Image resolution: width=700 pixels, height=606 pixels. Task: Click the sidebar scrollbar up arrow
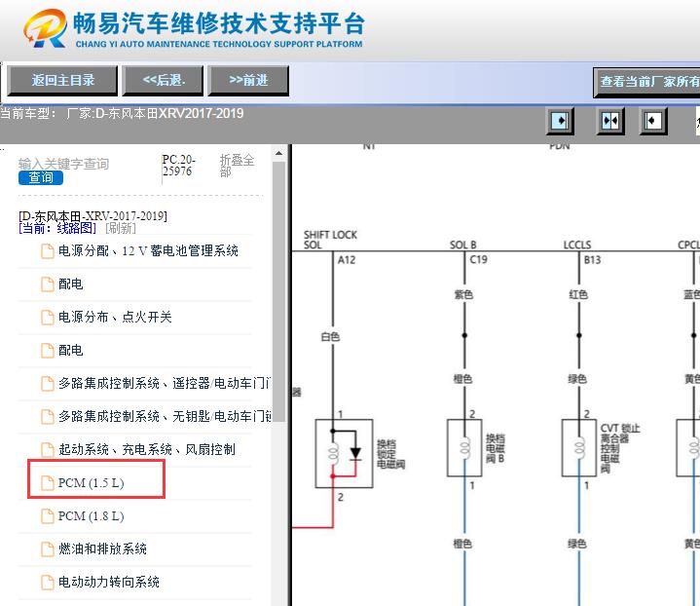pos(279,154)
